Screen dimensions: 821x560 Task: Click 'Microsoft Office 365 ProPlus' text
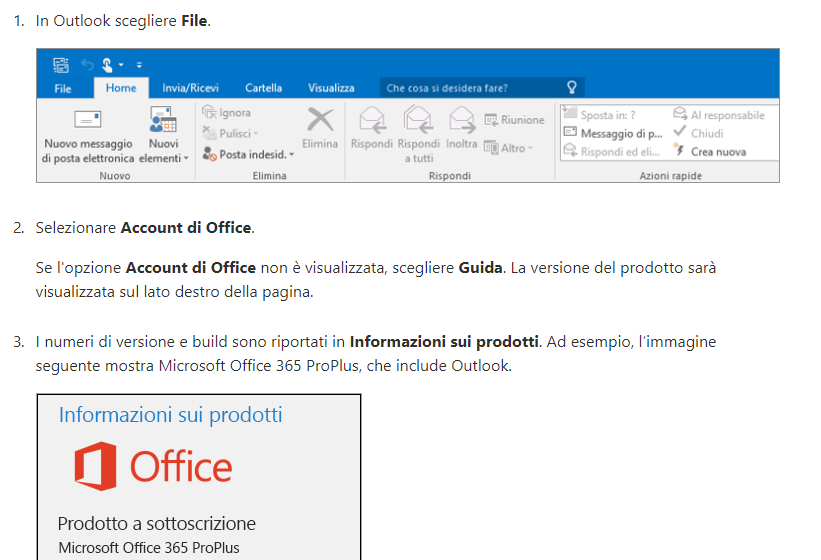(x=149, y=548)
